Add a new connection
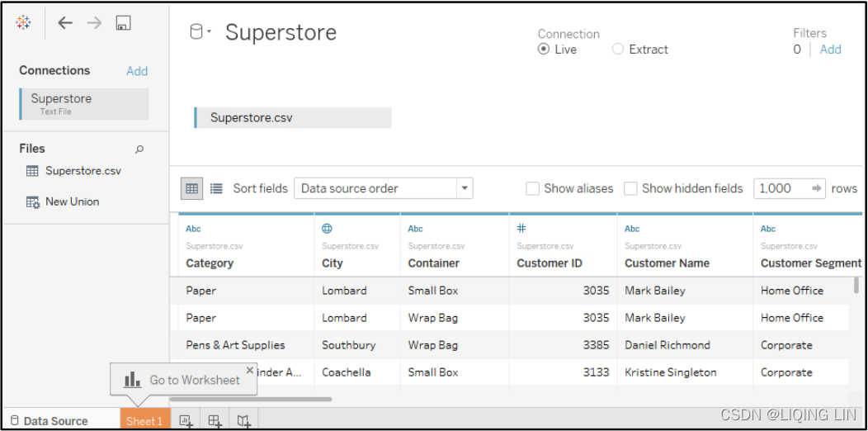 (137, 71)
